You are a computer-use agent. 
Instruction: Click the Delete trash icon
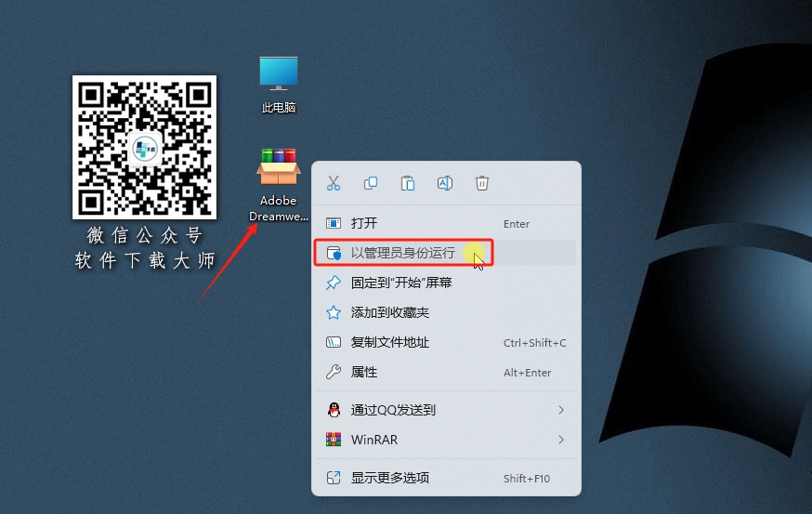482,183
